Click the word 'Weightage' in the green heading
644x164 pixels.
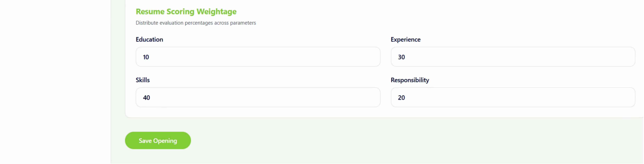[x=216, y=11]
